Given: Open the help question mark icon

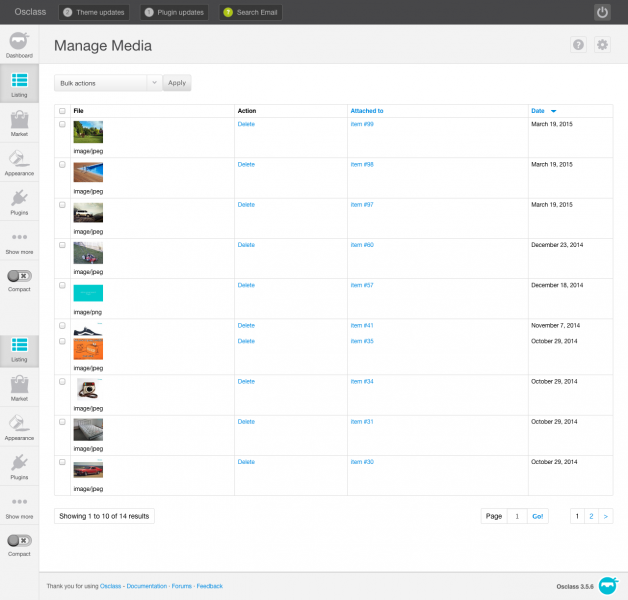Looking at the screenshot, I should point(578,45).
